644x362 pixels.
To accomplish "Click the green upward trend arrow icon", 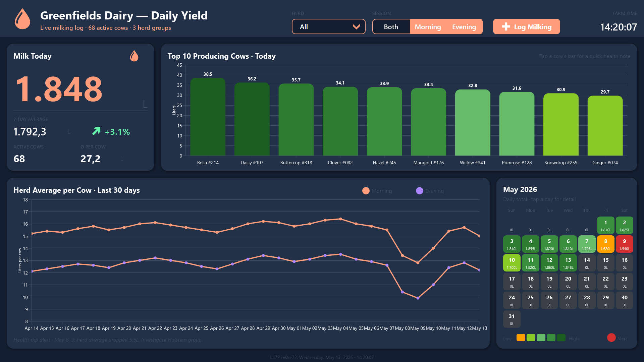I will pos(96,131).
